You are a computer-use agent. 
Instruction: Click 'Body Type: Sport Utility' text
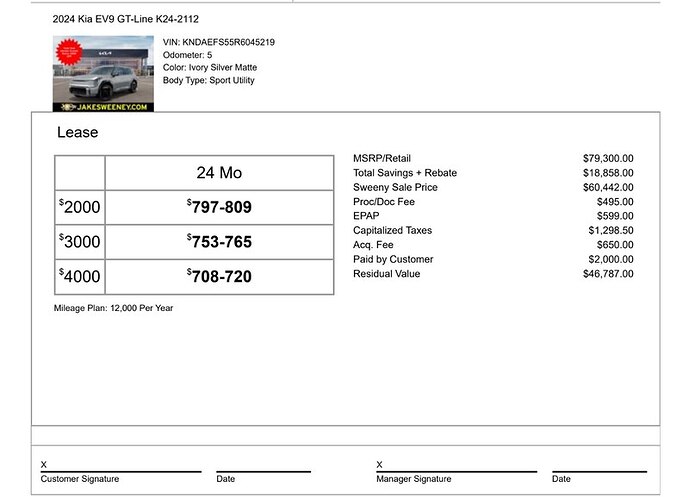point(209,80)
